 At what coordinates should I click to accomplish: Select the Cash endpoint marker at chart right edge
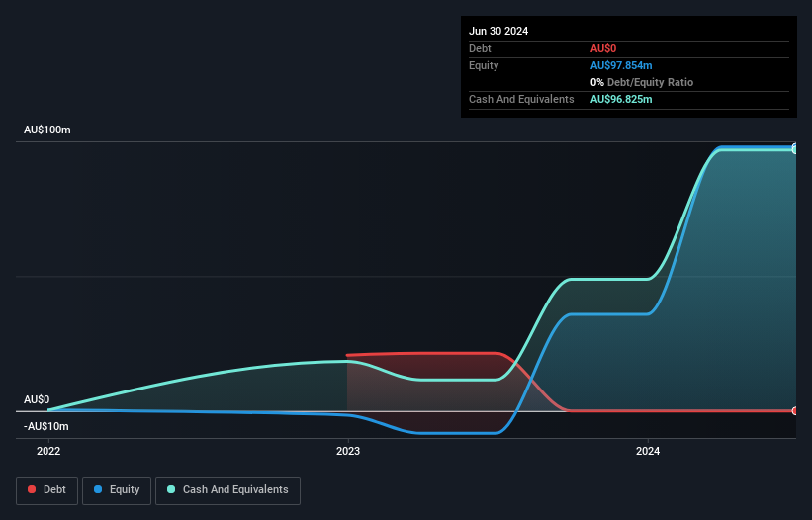[795, 150]
